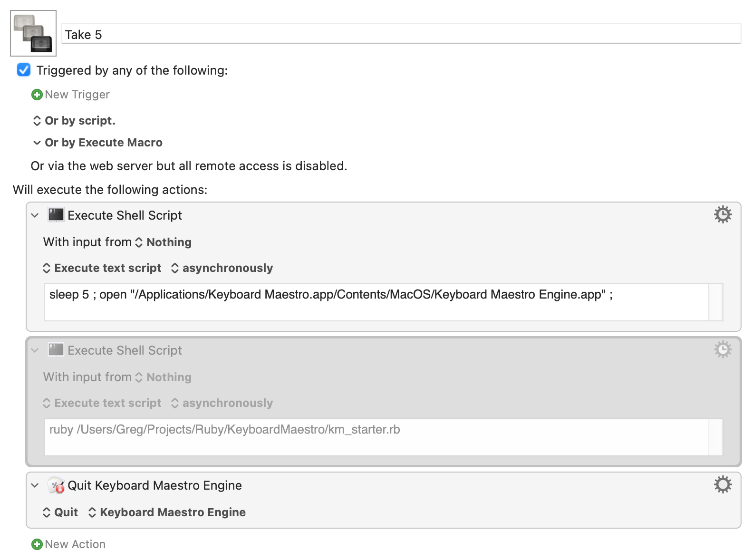Click the green New Trigger plus icon
Image resolution: width=752 pixels, height=560 pixels.
tap(37, 95)
